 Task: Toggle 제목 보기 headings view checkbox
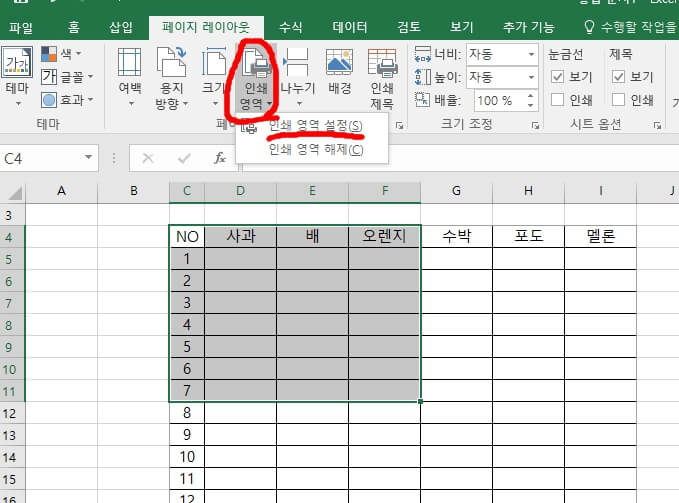coord(618,77)
